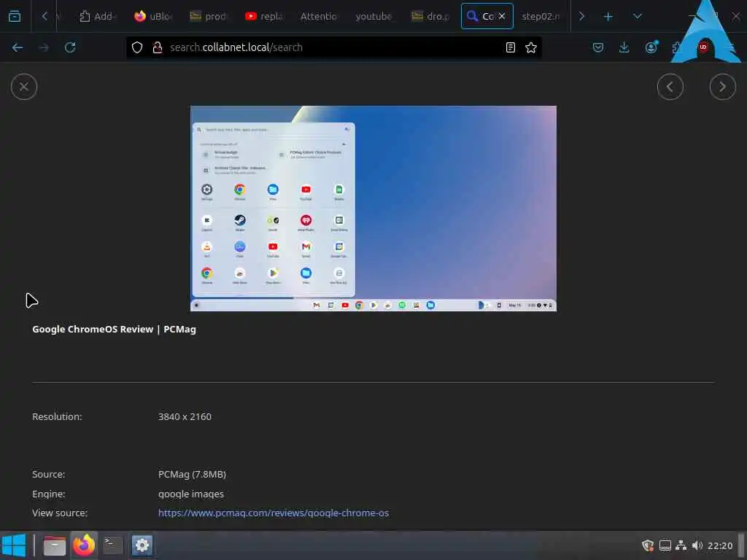Switch to the uBlock tab

coord(152,16)
